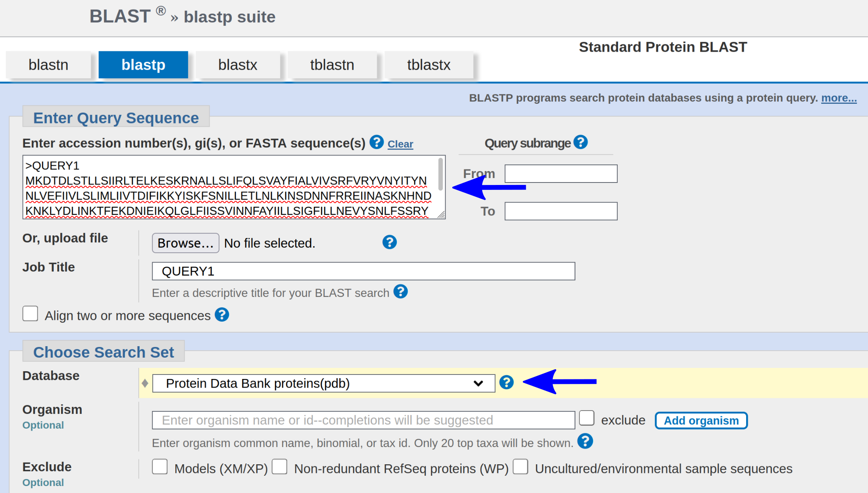Click diamond marker left of Database dropdown
The image size is (868, 493).
pos(145,383)
